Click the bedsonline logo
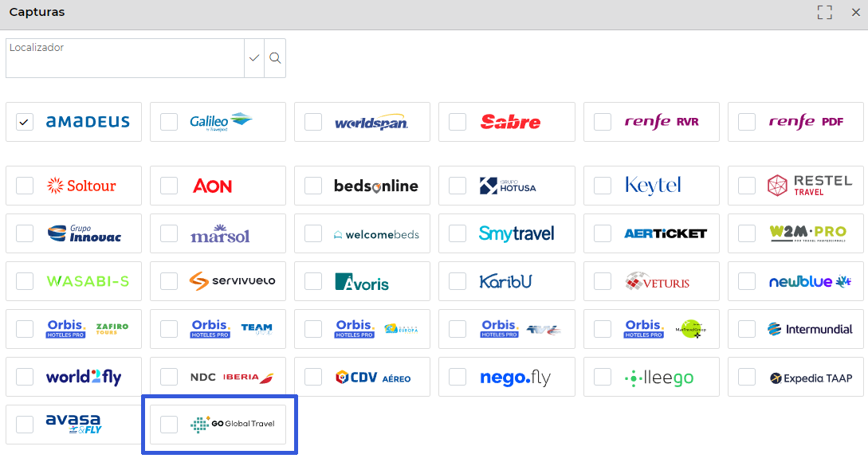Viewport: 868px width, 466px height. tap(376, 186)
